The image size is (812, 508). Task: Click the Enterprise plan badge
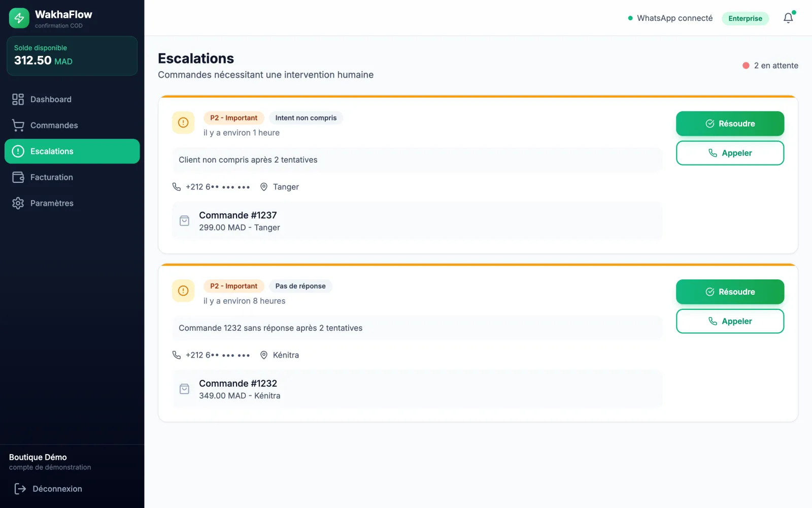coord(745,18)
